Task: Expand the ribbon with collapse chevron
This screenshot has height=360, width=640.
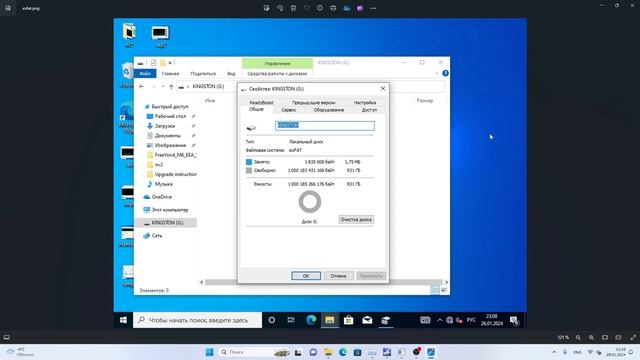Action: click(436, 73)
